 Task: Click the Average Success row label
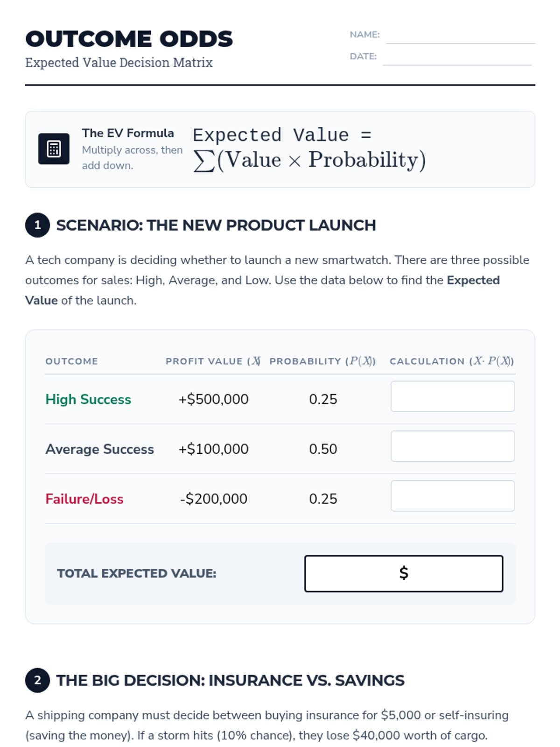click(99, 449)
